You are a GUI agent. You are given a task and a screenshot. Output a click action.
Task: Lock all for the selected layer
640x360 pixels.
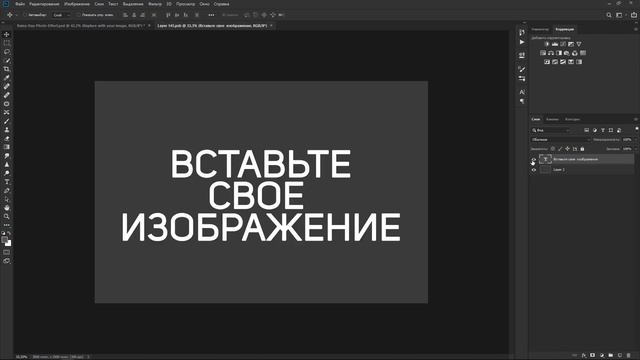tap(582, 149)
